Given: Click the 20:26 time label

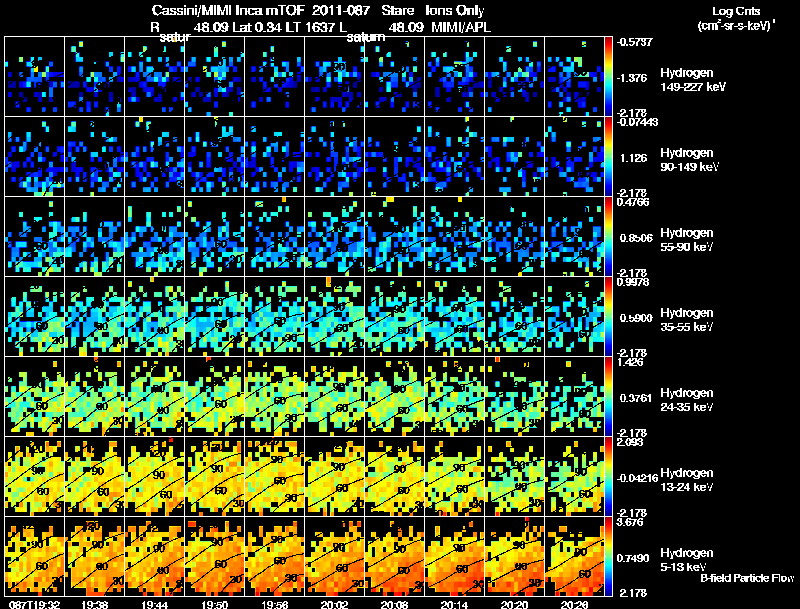Looking at the screenshot, I should tap(574, 604).
